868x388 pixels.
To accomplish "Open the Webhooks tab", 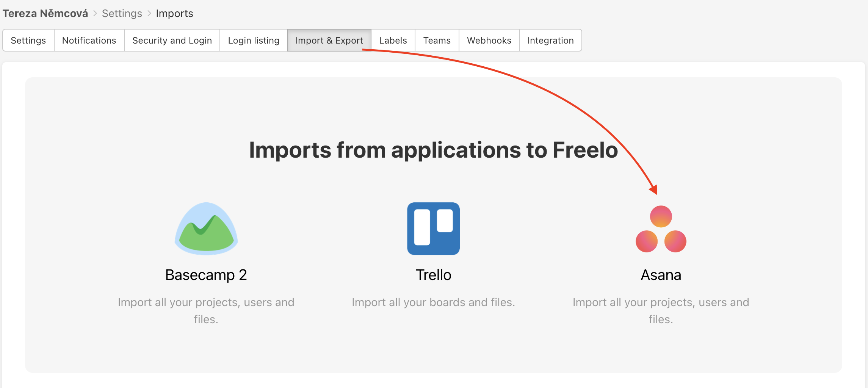I will pyautogui.click(x=489, y=40).
